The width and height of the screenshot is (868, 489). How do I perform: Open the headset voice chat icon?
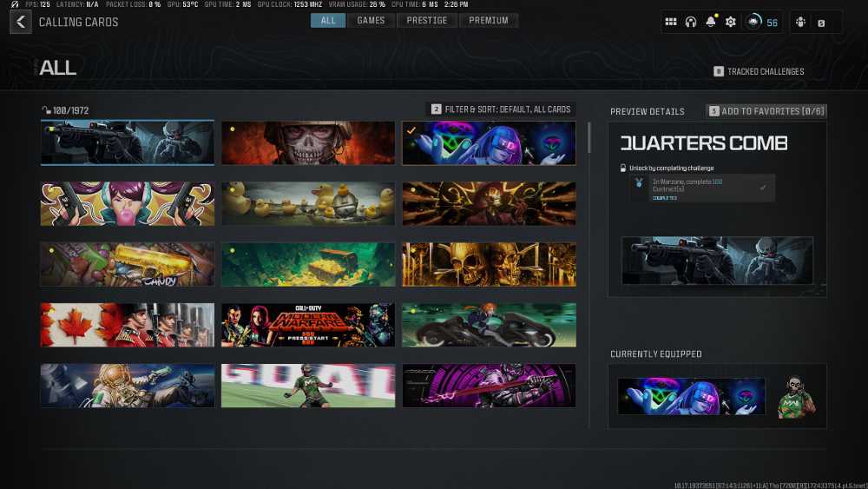(x=690, y=23)
